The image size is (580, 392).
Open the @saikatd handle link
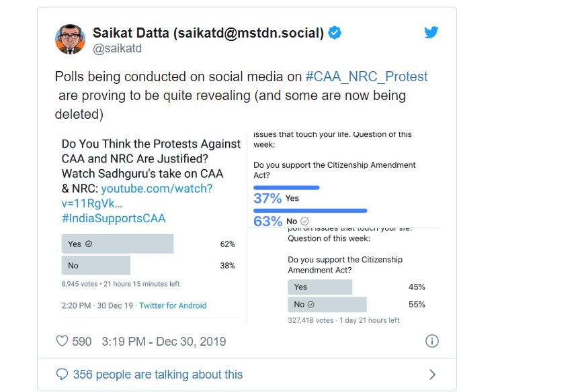[x=117, y=48]
